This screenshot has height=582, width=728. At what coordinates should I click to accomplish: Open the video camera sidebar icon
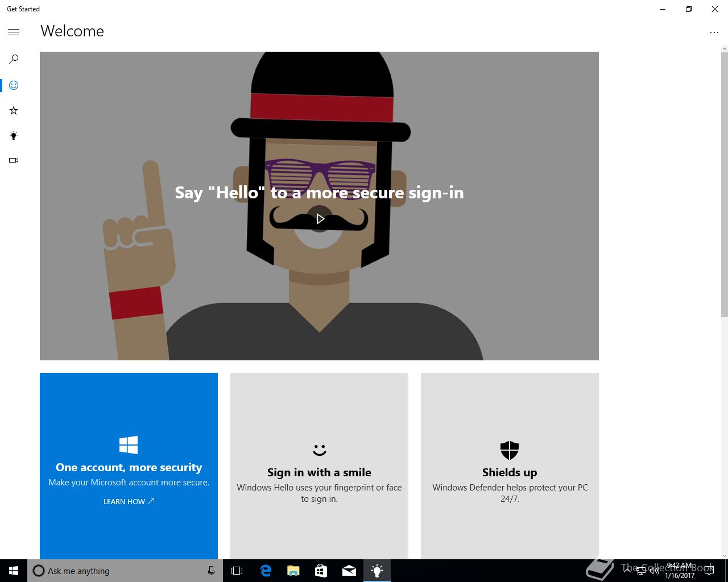click(14, 160)
